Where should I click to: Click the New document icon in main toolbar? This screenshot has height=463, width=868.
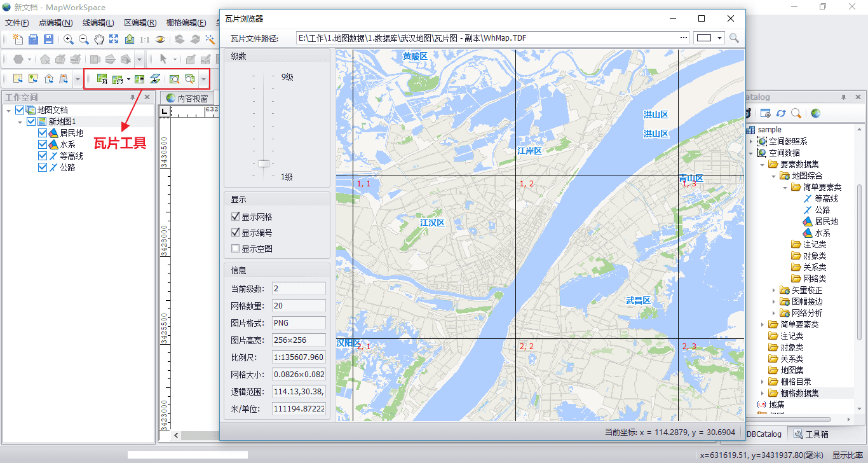tap(18, 39)
